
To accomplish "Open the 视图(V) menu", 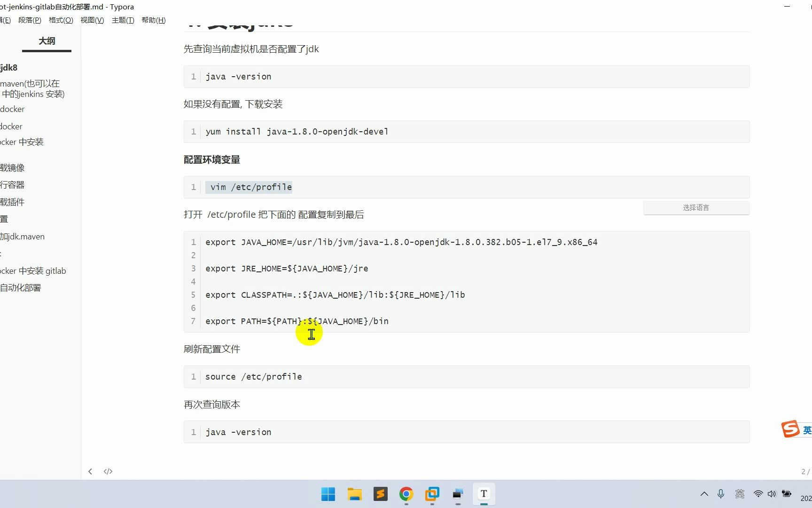I will [x=92, y=20].
